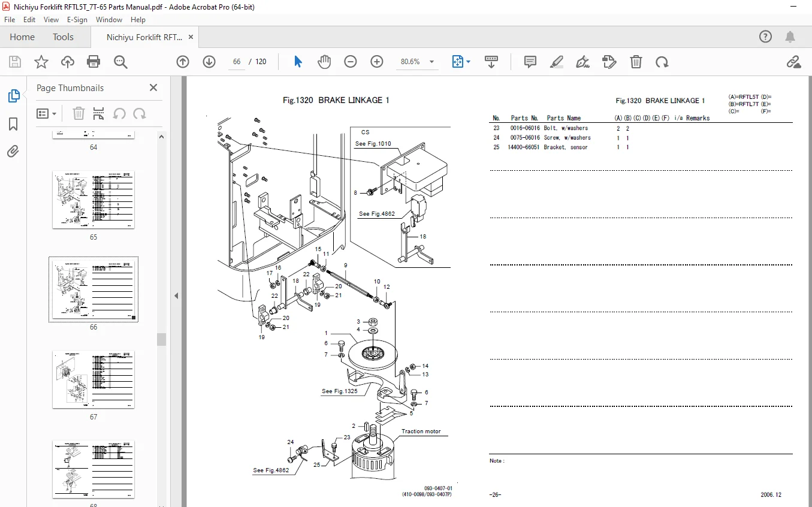Zoom in with the plus button
Screen dimensions: 812x507
pyautogui.click(x=377, y=62)
